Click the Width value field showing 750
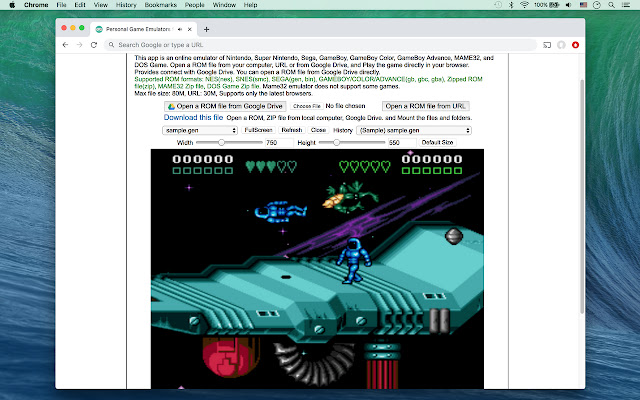The height and width of the screenshot is (400, 640). coord(279,142)
